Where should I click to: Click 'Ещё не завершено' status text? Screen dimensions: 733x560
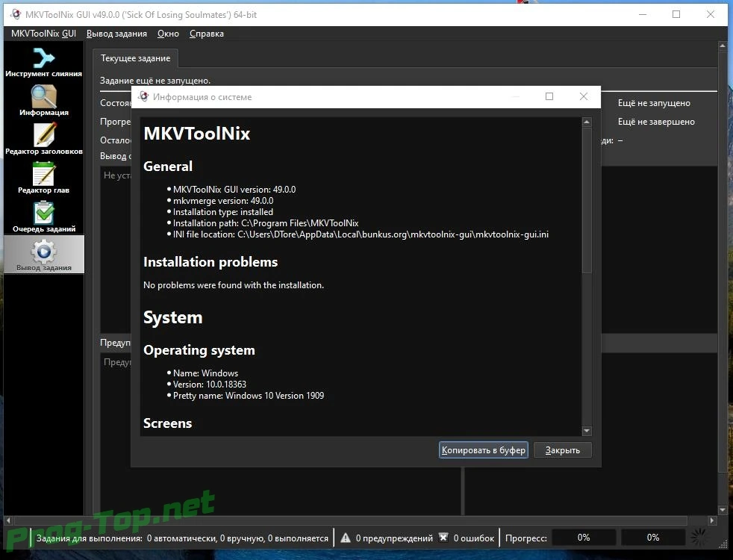[656, 122]
